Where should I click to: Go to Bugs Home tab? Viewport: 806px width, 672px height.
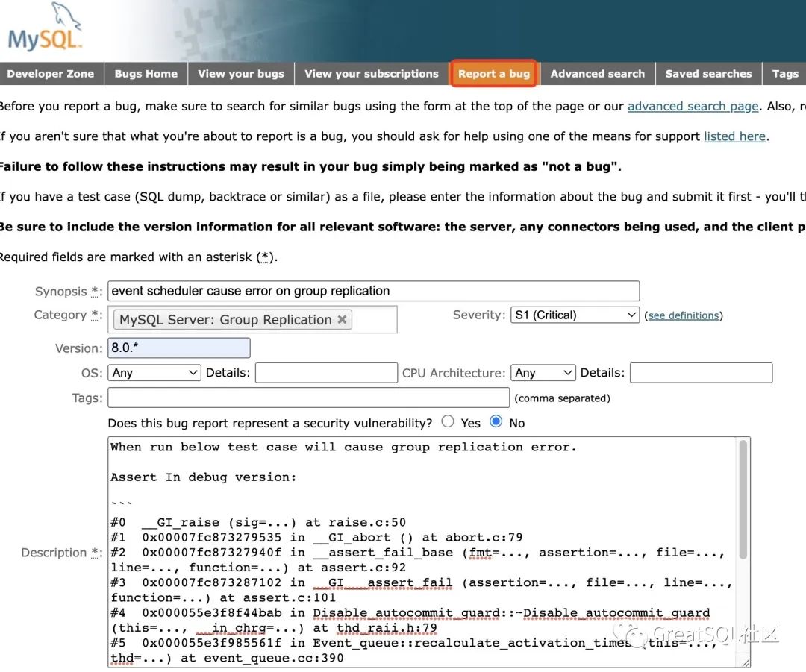click(x=146, y=74)
